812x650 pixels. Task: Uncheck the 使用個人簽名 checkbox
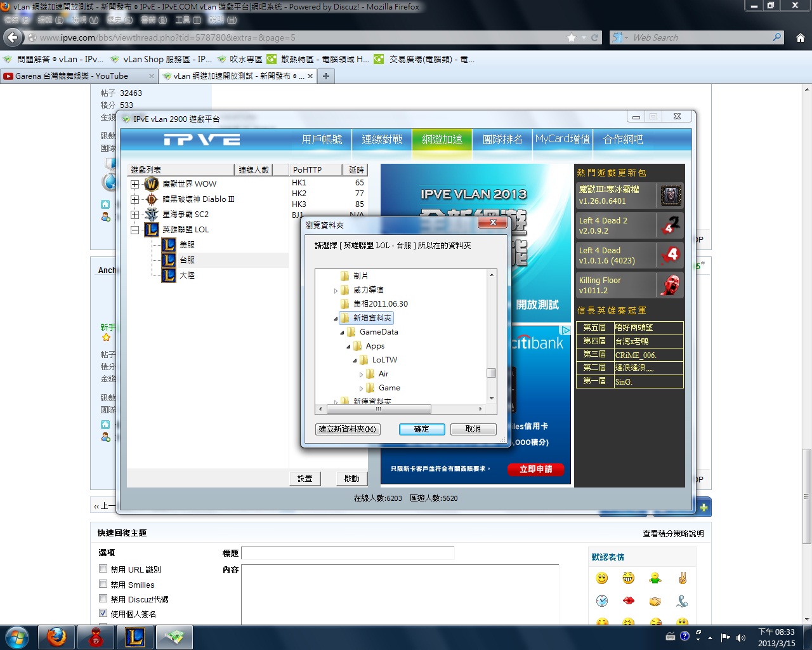point(103,613)
